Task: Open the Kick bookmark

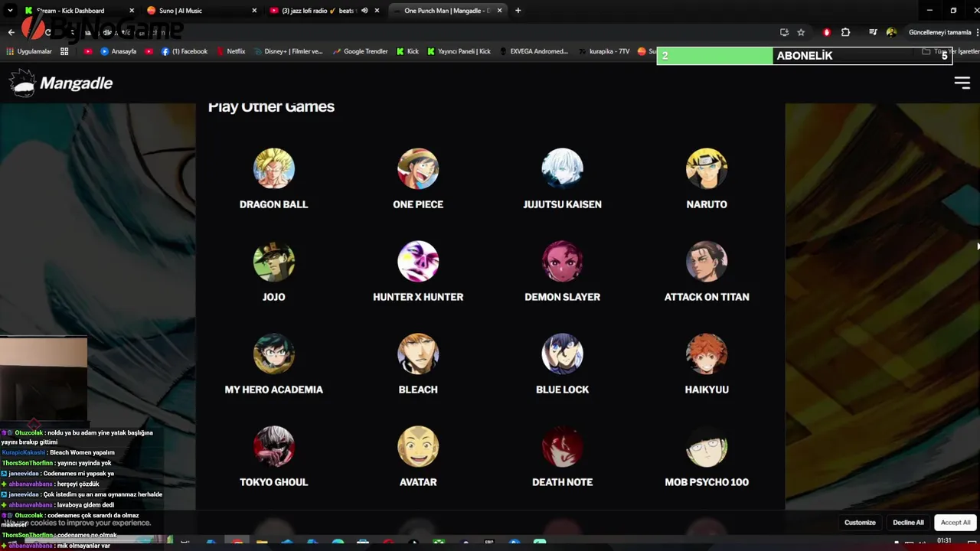Action: (407, 51)
